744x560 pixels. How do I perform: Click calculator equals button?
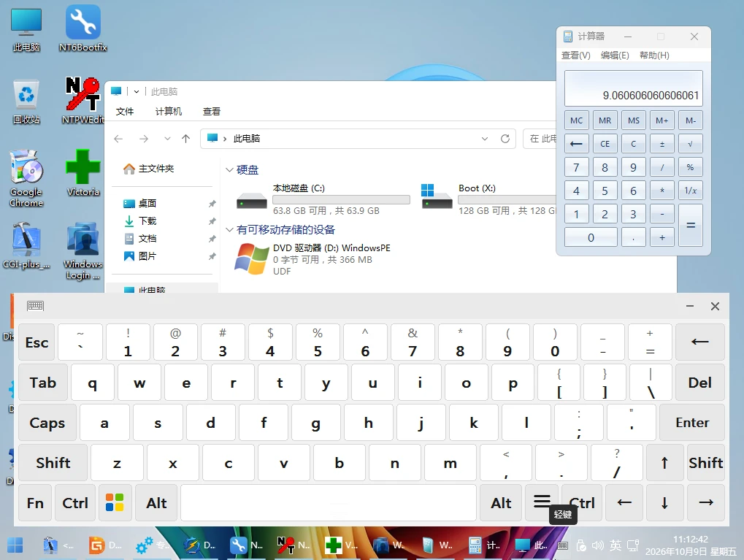click(x=691, y=226)
